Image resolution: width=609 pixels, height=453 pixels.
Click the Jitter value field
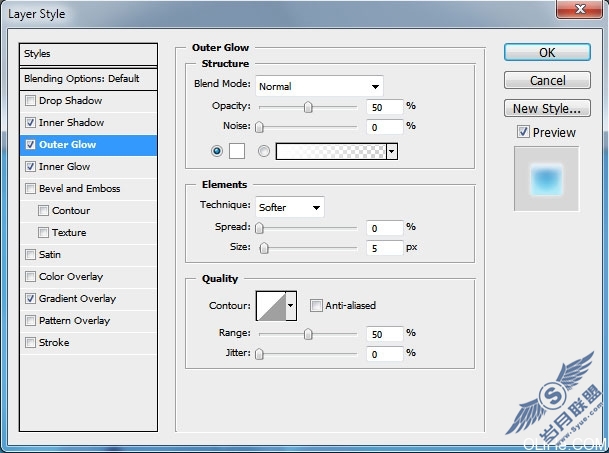click(x=385, y=354)
